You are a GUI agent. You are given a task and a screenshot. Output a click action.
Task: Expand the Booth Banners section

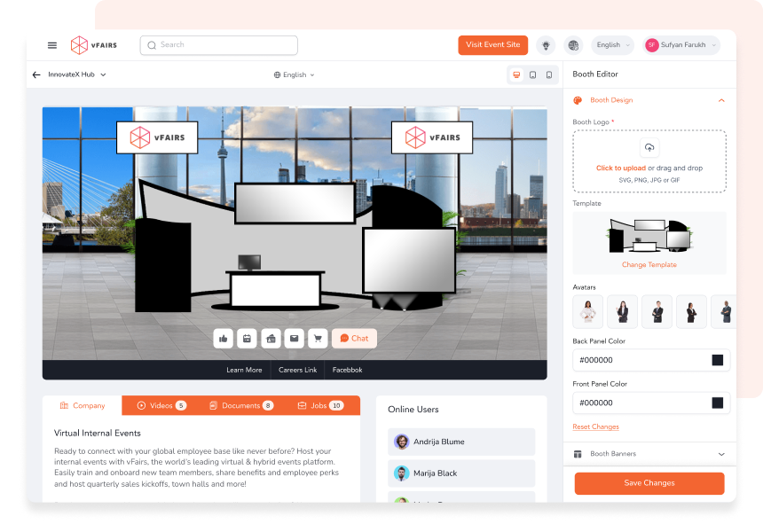coord(721,454)
